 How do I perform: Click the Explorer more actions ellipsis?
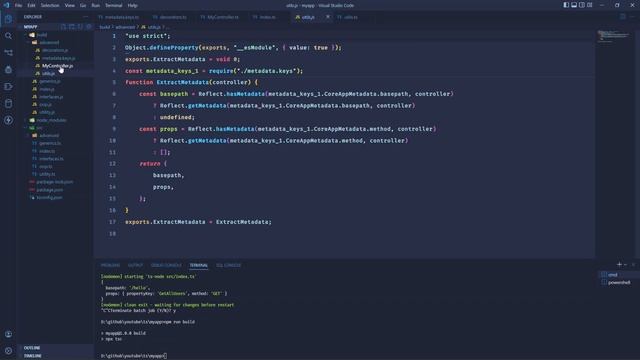click(85, 17)
